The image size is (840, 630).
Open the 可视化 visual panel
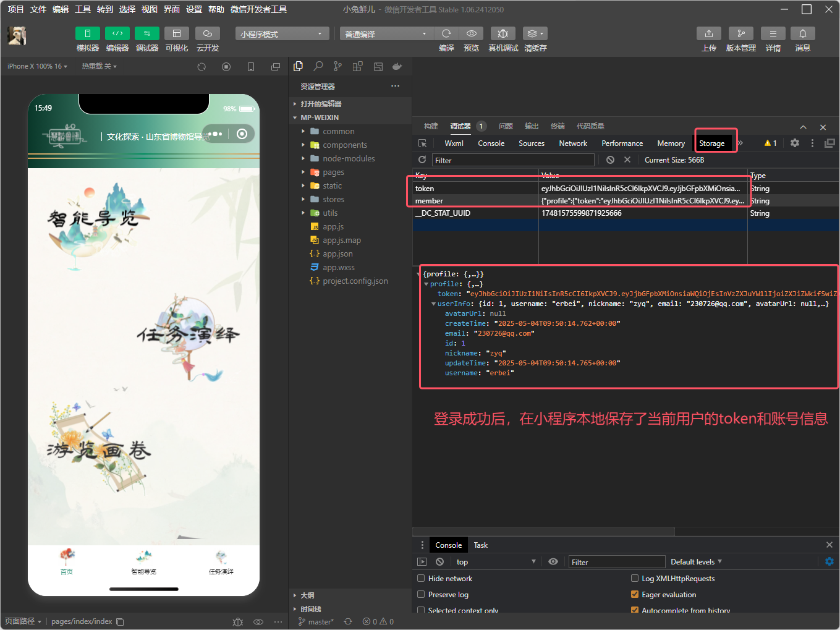coord(177,33)
